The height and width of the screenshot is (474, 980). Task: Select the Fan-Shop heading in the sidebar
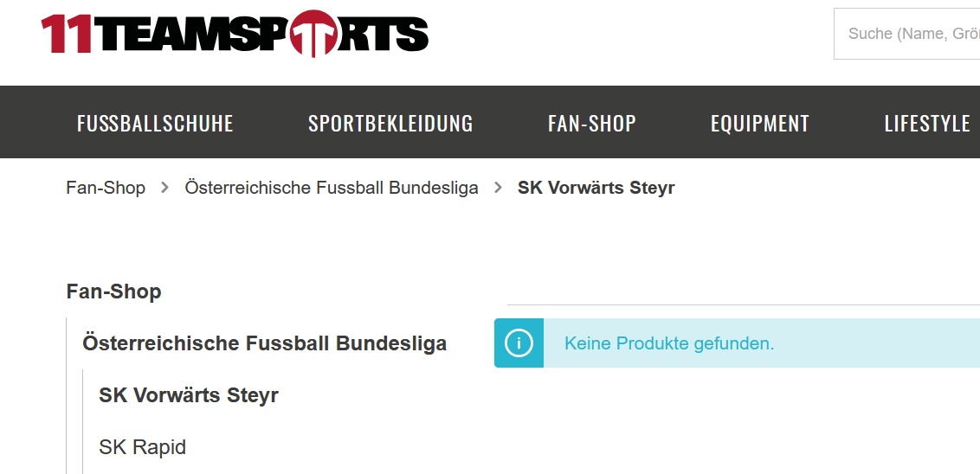[113, 291]
